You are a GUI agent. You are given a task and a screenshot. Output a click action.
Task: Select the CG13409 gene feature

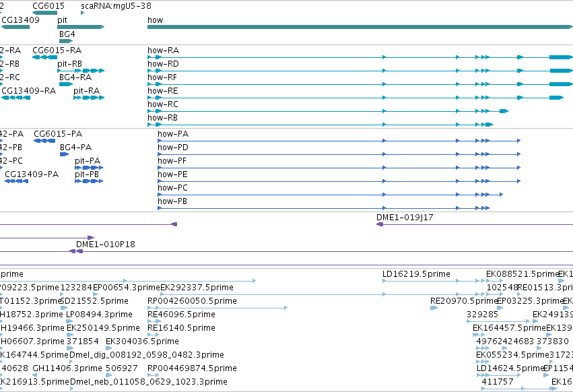point(15,27)
